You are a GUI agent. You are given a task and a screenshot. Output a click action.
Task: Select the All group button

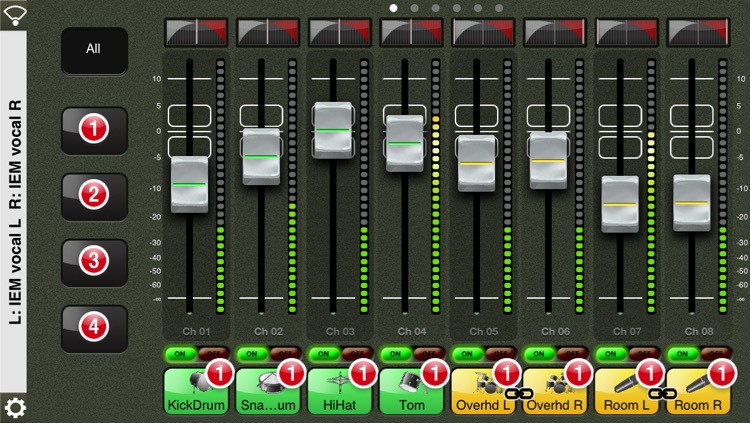point(94,50)
